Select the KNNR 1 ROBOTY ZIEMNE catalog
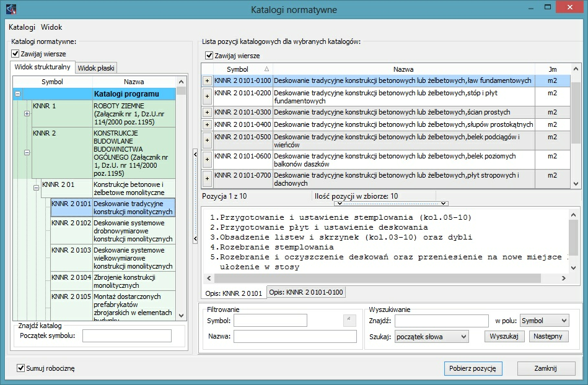The height and width of the screenshot is (385, 588). [103, 114]
